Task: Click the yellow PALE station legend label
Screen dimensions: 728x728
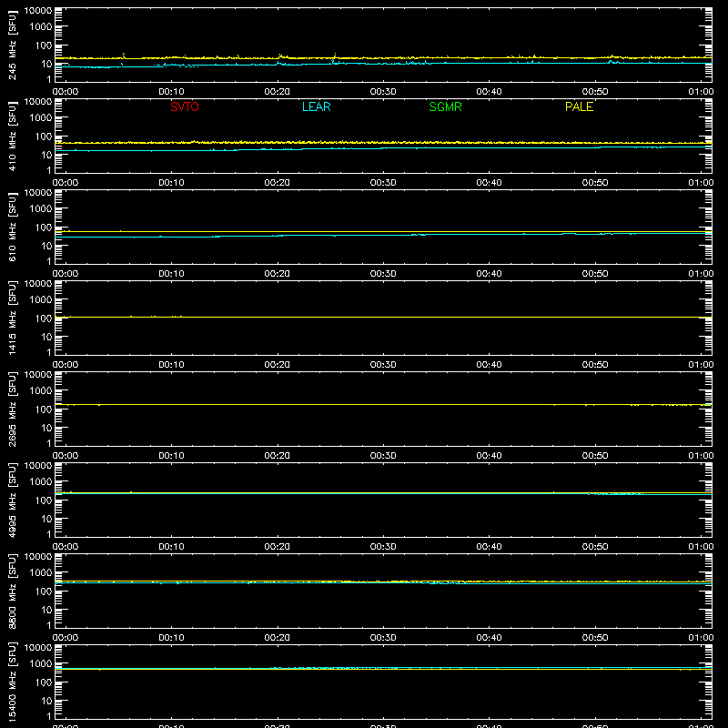Action: tap(579, 106)
